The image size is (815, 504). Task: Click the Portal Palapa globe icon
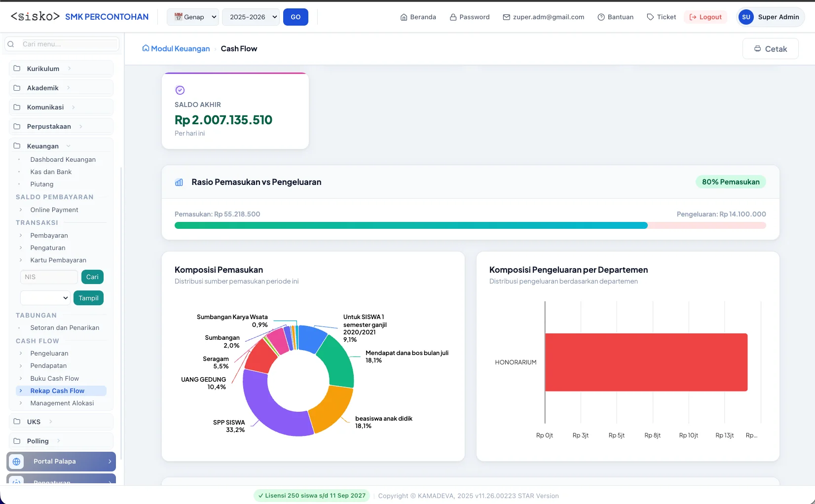click(16, 462)
